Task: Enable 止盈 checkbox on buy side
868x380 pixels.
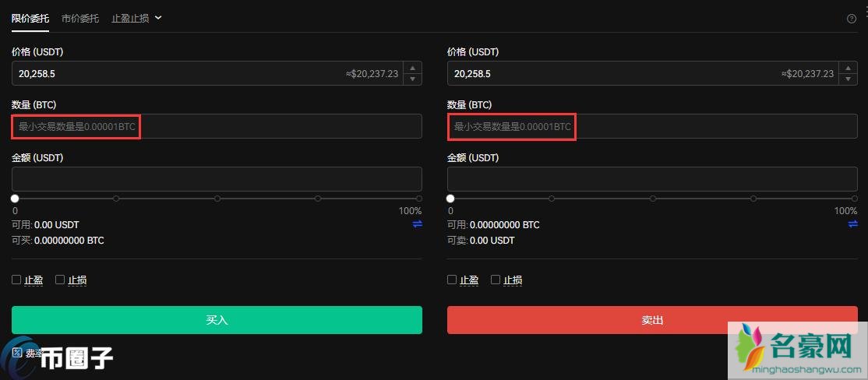Action: click(16, 280)
